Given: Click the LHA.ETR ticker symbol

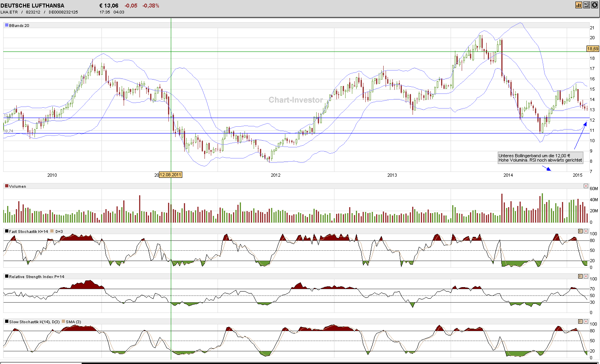Looking at the screenshot, I should click(x=9, y=12).
